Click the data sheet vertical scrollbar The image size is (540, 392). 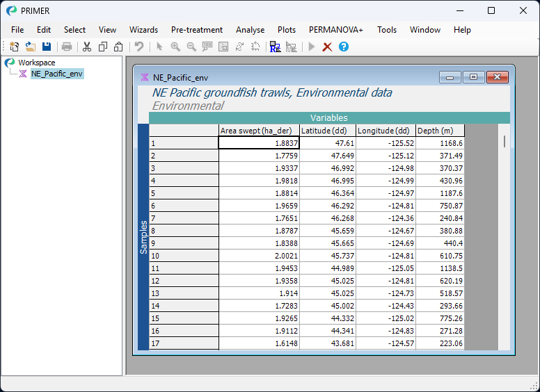[505, 141]
